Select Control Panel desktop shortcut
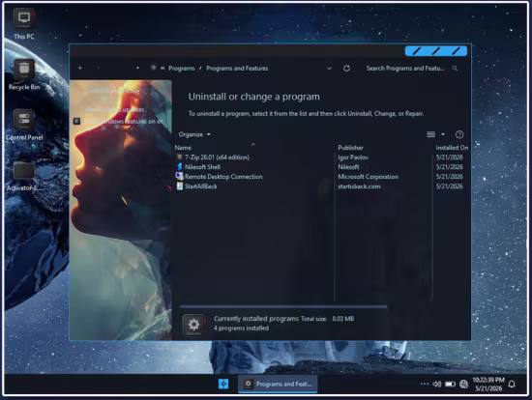Viewport: 532px width, 400px height. [x=24, y=125]
